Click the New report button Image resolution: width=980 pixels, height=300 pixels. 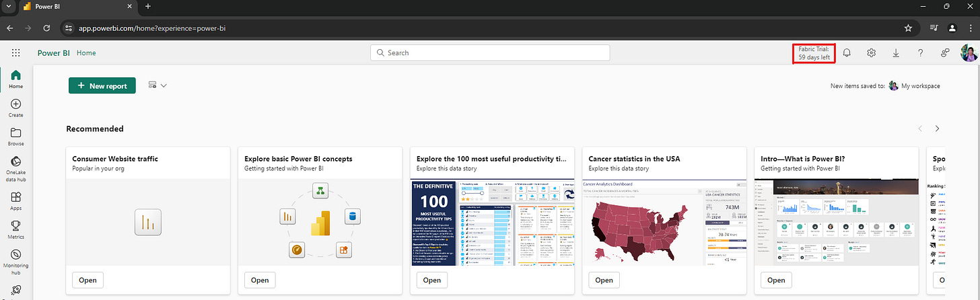pos(102,85)
